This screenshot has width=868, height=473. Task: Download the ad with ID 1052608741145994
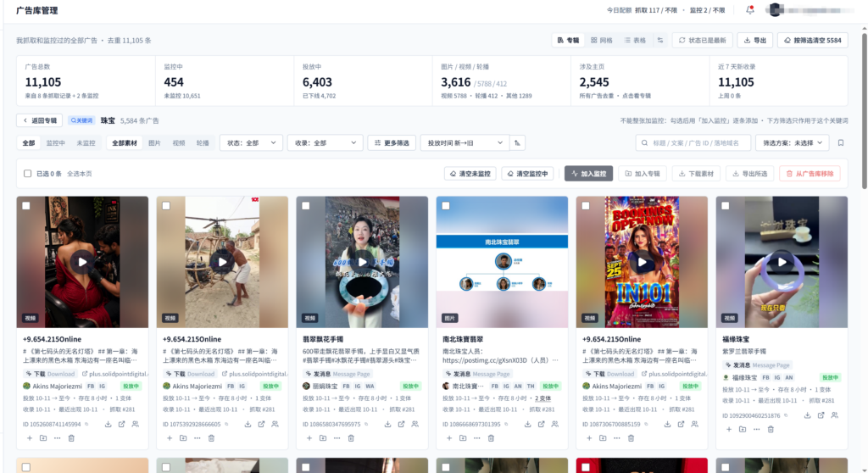click(108, 425)
